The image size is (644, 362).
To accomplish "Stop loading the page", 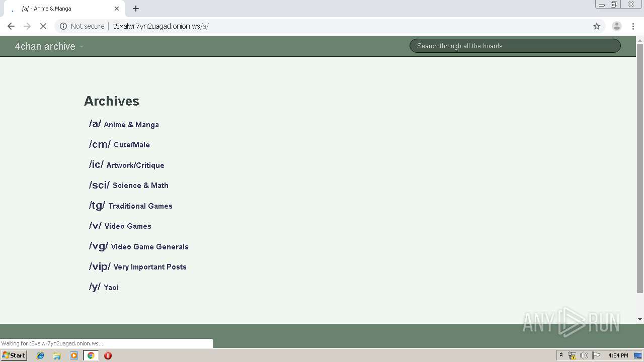I will pos(43,26).
